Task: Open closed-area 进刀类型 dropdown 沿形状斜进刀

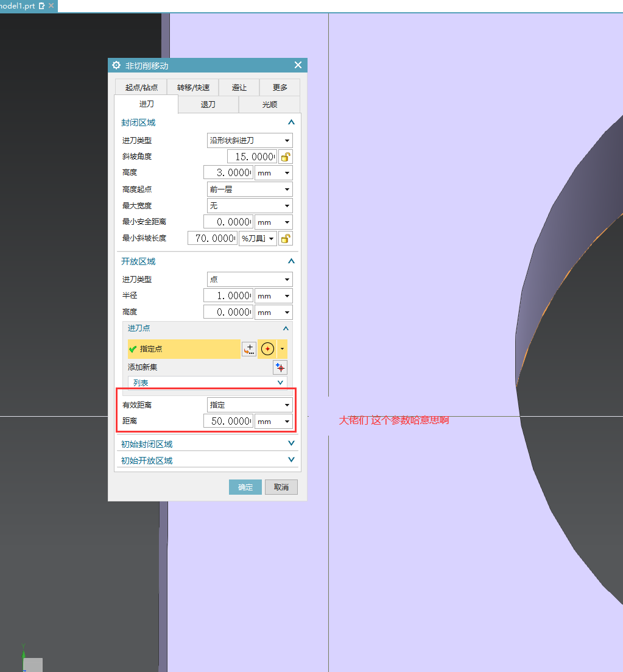Action: click(x=250, y=141)
